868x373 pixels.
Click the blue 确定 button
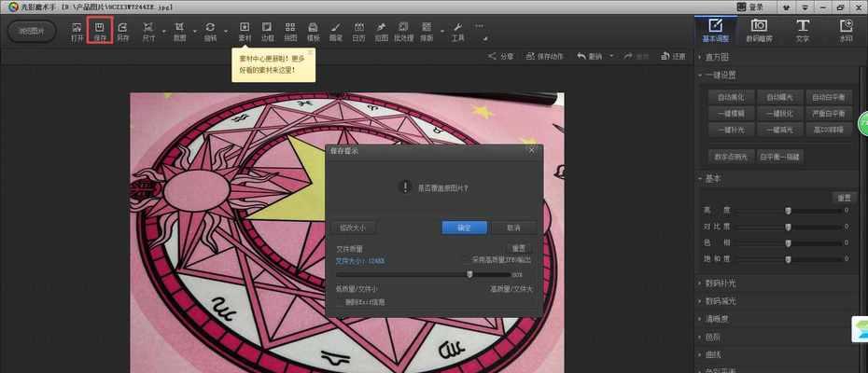pos(465,228)
